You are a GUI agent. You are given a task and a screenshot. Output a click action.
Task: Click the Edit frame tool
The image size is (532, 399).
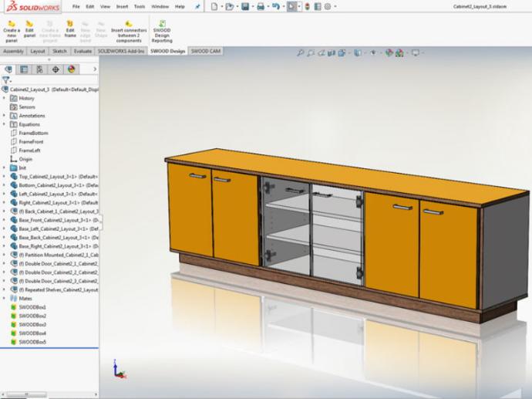(x=70, y=30)
